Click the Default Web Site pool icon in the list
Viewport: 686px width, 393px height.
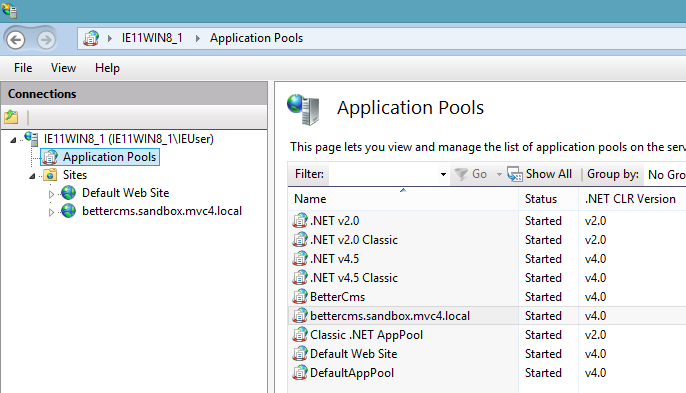(x=300, y=353)
